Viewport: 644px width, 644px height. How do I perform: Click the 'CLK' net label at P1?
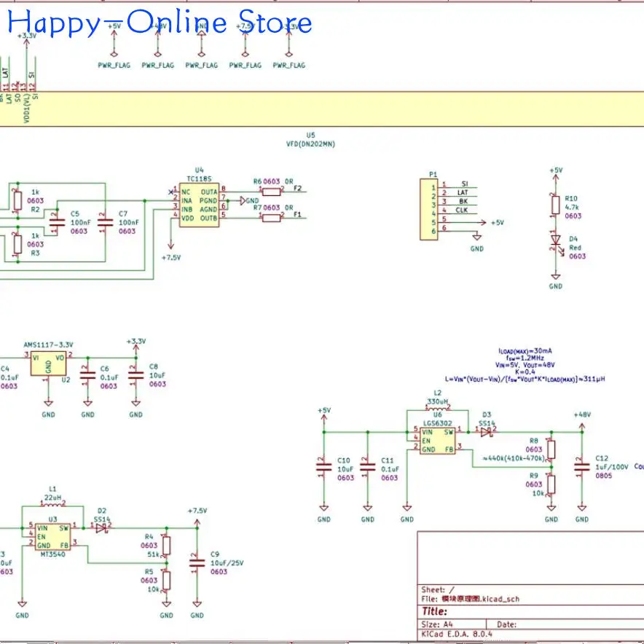[x=462, y=210]
